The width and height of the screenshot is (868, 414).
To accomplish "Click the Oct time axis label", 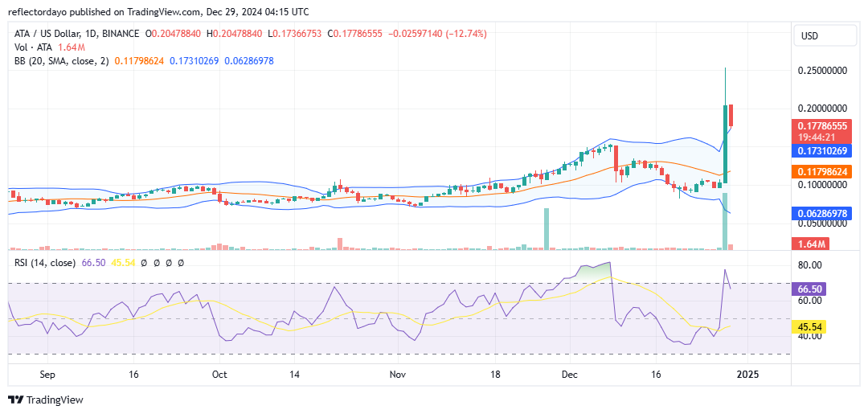I will click(x=219, y=374).
